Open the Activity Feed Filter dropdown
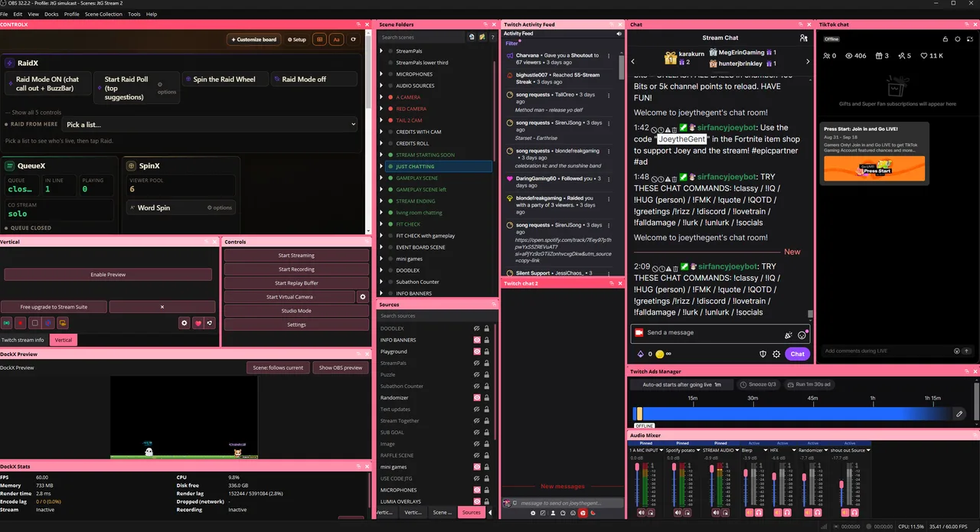Viewport: 980px width, 532px height. tap(512, 44)
